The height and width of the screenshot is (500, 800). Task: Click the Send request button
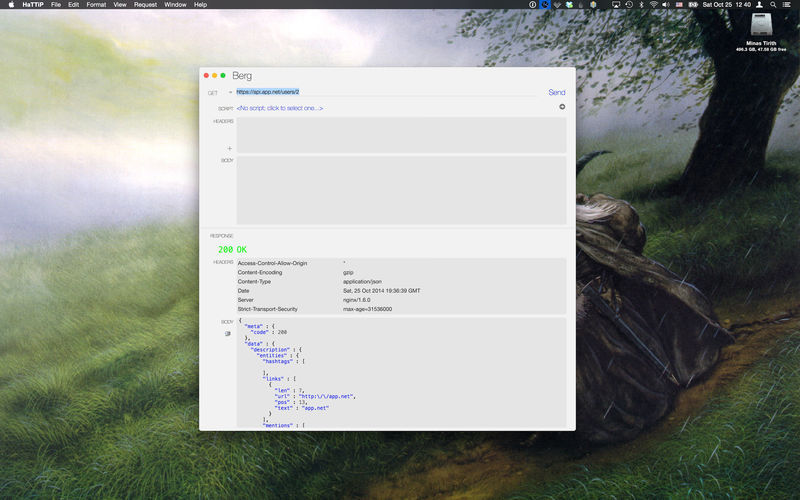click(556, 92)
